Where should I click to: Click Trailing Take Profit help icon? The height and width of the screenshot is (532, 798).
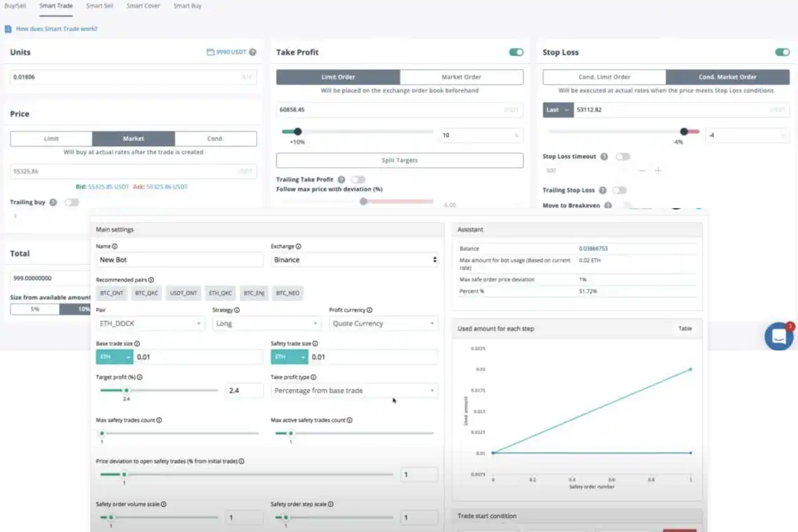pyautogui.click(x=341, y=180)
